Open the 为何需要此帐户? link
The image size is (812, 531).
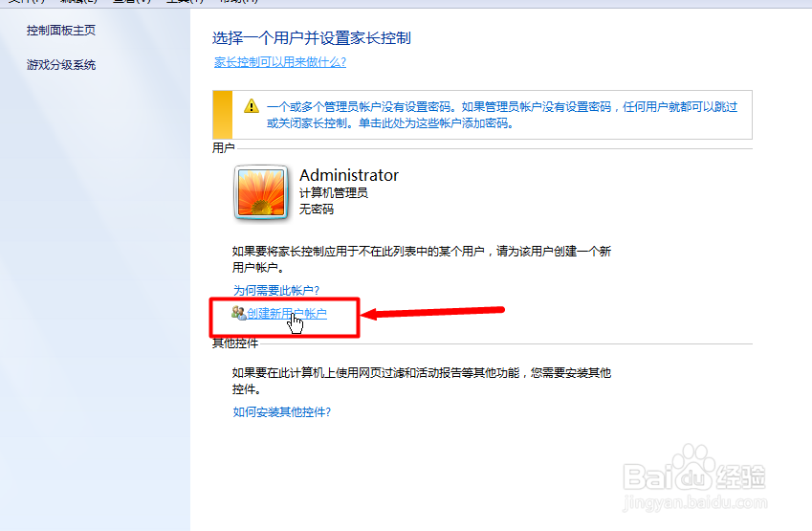coord(276,290)
